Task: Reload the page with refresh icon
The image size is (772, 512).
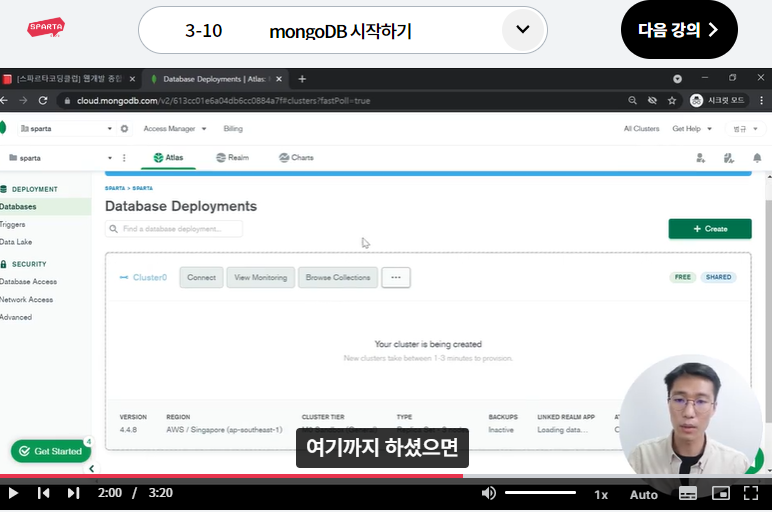Action: click(x=43, y=100)
